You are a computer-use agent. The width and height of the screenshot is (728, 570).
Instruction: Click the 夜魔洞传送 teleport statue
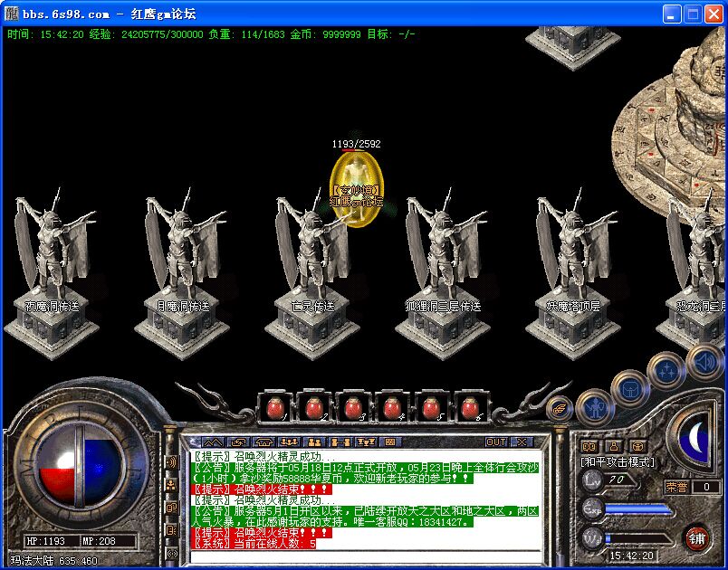[x=52, y=273]
